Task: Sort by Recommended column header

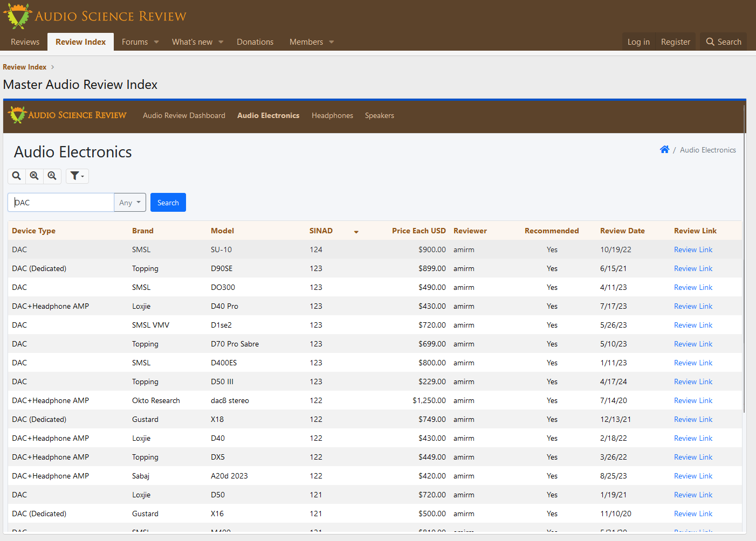Action: tap(552, 231)
